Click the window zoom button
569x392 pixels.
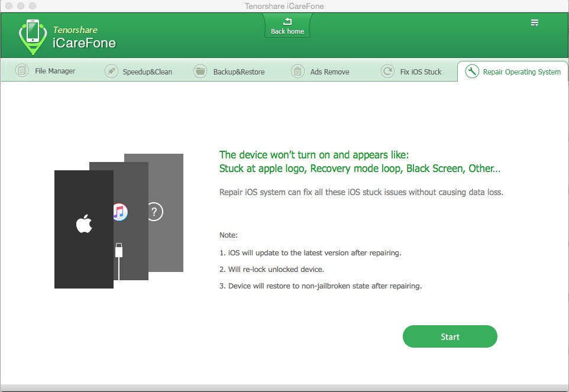(33, 6)
